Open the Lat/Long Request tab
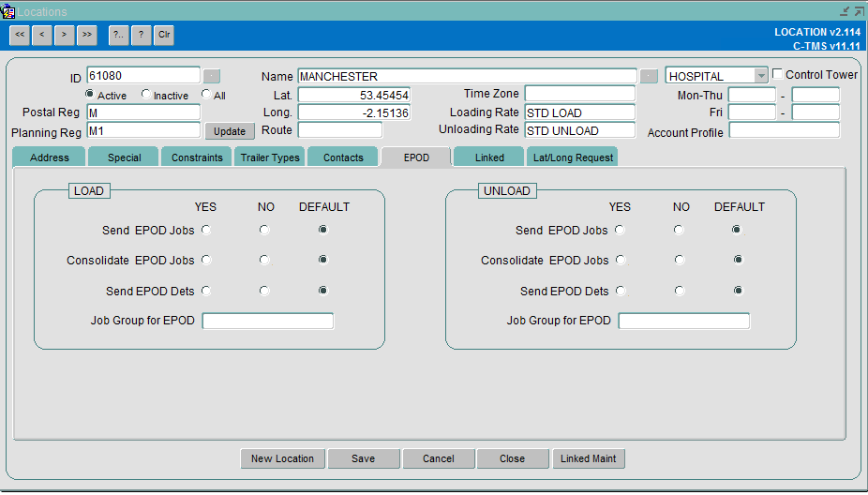This screenshot has height=495, width=868. [x=573, y=157]
